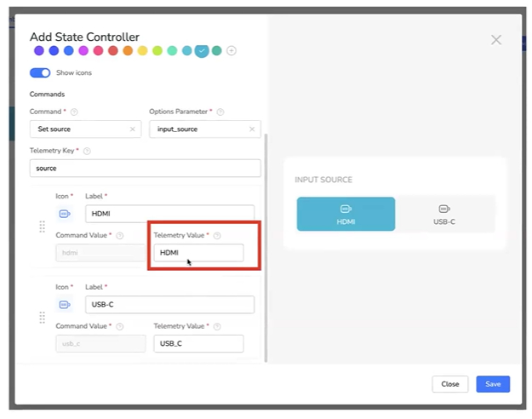This screenshot has width=532, height=419.
Task: Click the INPUT SOURCE preview title
Action: click(323, 180)
